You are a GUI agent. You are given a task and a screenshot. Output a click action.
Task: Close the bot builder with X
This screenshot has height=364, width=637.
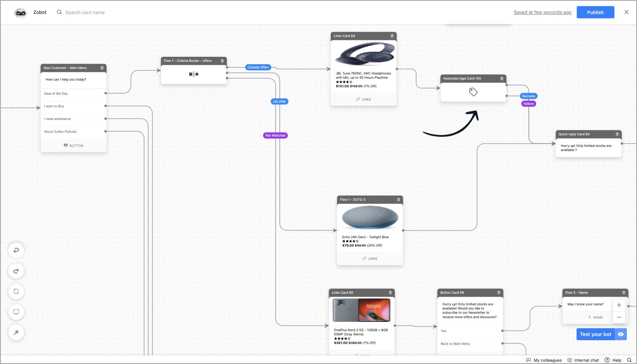tap(626, 12)
